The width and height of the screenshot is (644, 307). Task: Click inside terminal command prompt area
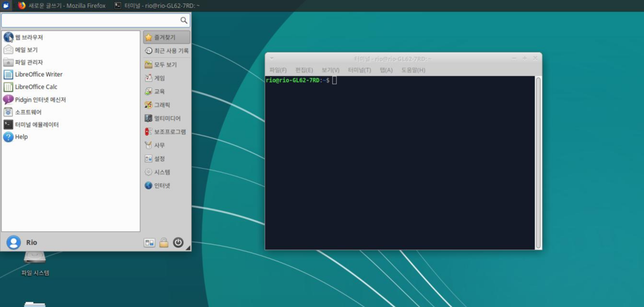pyautogui.click(x=400, y=162)
